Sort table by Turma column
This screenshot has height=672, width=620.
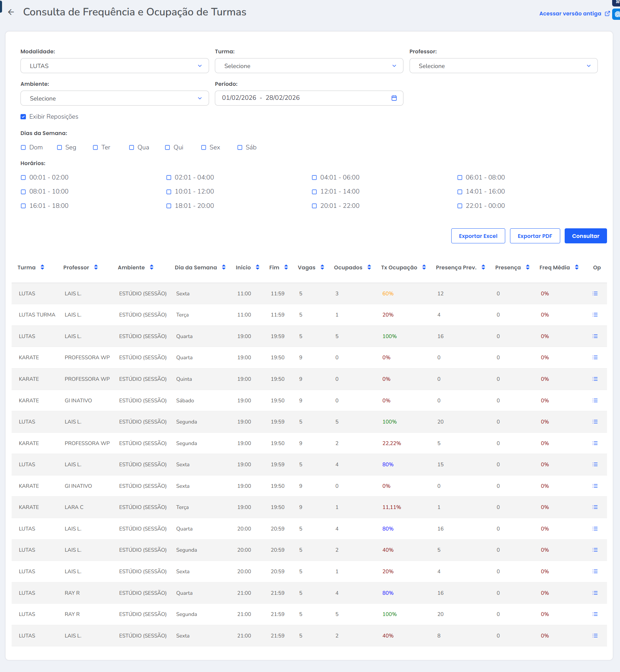(42, 267)
